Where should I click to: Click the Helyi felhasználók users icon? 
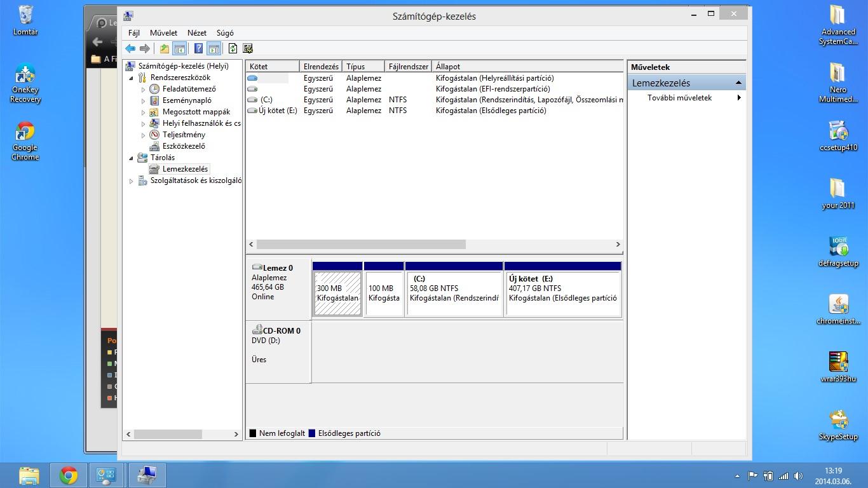[x=154, y=123]
